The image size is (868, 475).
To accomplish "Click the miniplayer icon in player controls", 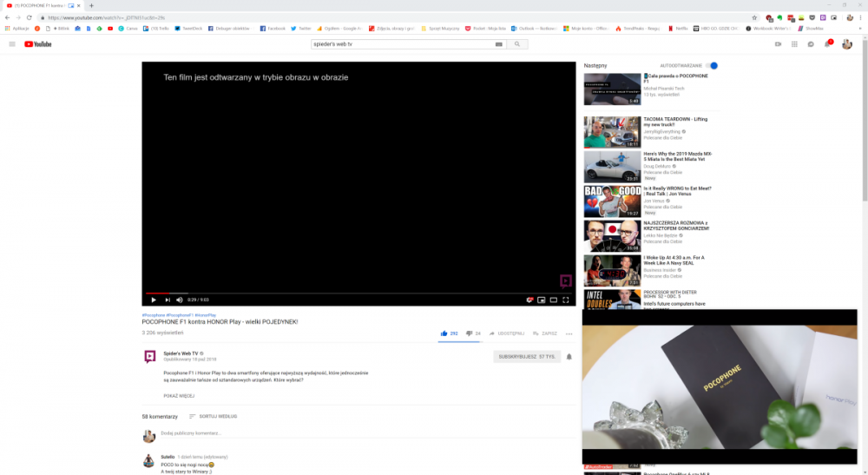I will coord(542,300).
